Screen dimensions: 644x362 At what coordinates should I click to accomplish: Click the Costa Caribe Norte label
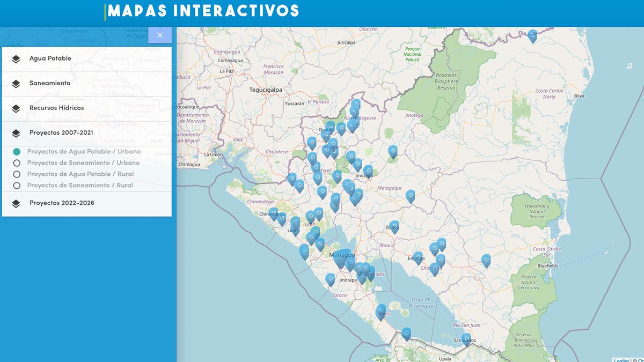[x=549, y=94]
